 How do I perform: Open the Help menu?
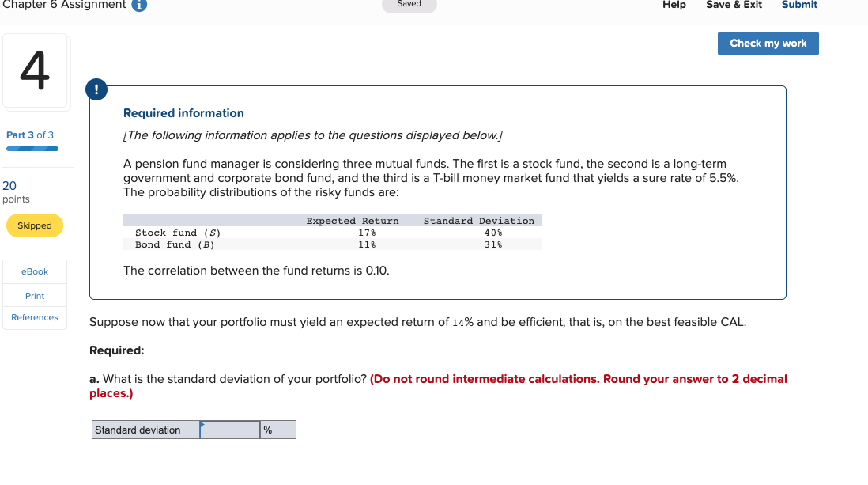(674, 5)
